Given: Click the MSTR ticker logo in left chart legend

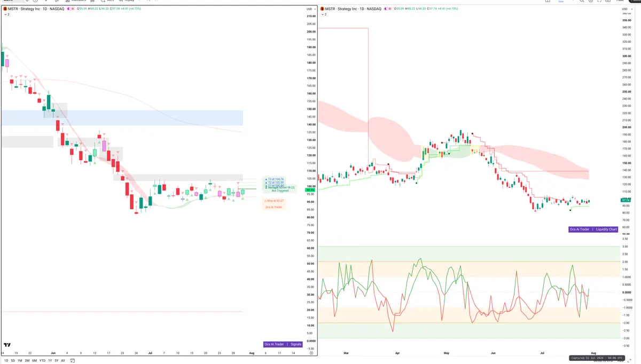Looking at the screenshot, I should (x=5, y=9).
